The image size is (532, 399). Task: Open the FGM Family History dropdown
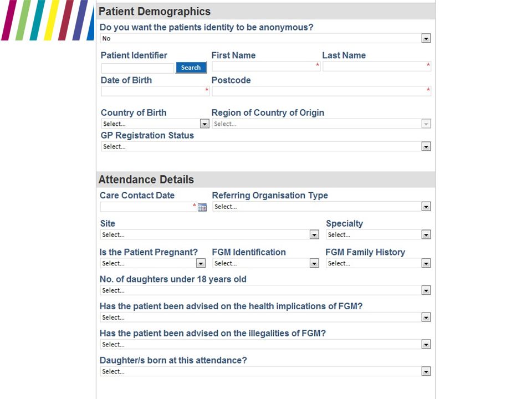point(378,263)
